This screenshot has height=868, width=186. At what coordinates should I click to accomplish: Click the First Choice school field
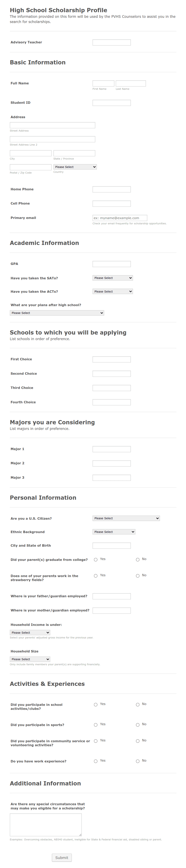[112, 359]
